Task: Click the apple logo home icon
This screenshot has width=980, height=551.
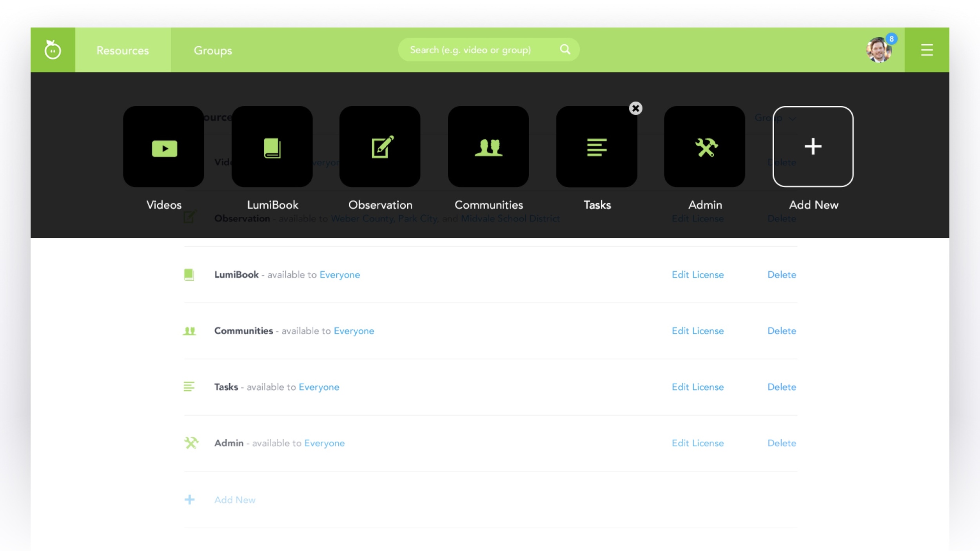Action: (53, 50)
